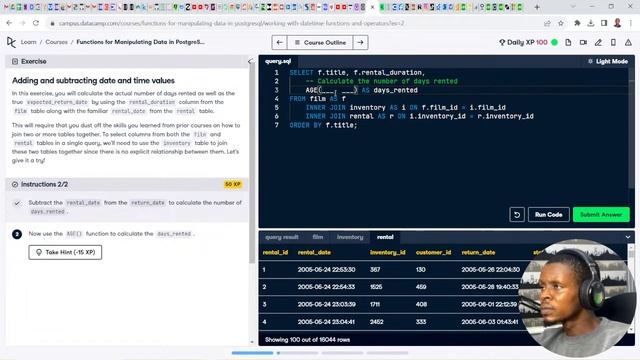Image resolution: width=640 pixels, height=360 pixels.
Task: Click the 50 XP badge
Action: (233, 184)
